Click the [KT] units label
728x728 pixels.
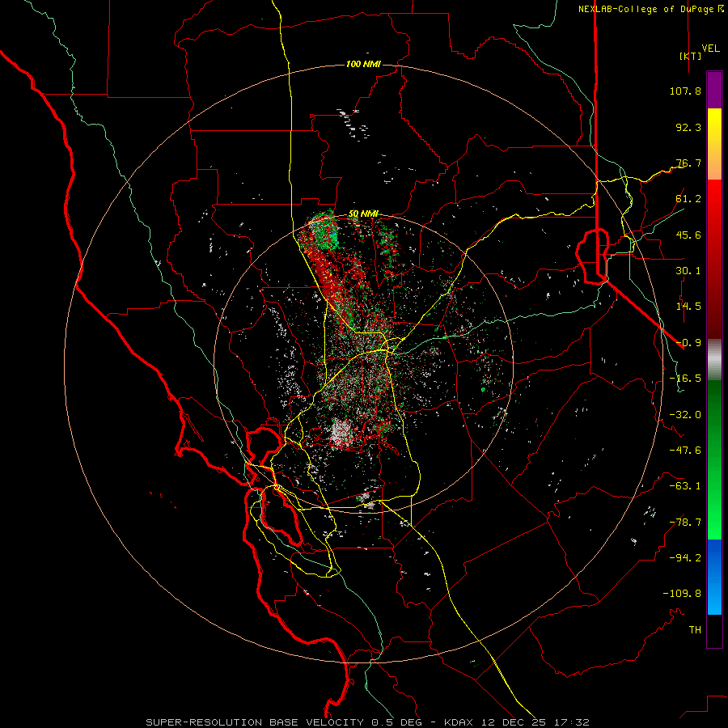click(690, 56)
